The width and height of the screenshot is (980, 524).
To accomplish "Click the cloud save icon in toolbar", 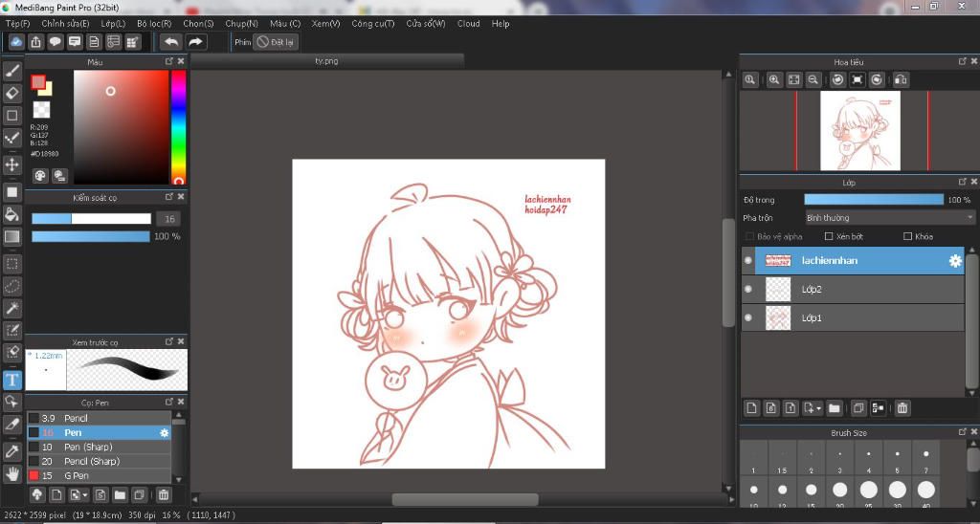I will coord(16,42).
